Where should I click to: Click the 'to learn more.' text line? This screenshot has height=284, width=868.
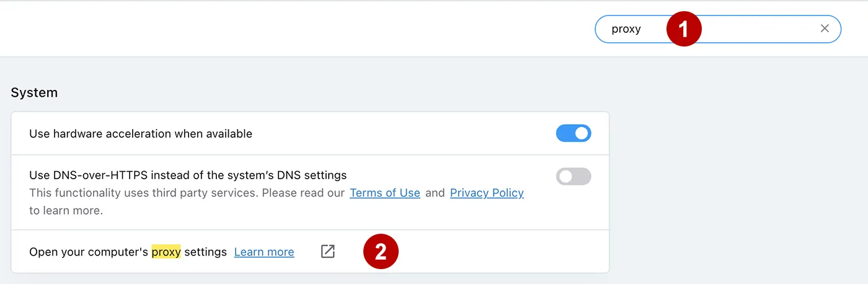[x=66, y=210]
